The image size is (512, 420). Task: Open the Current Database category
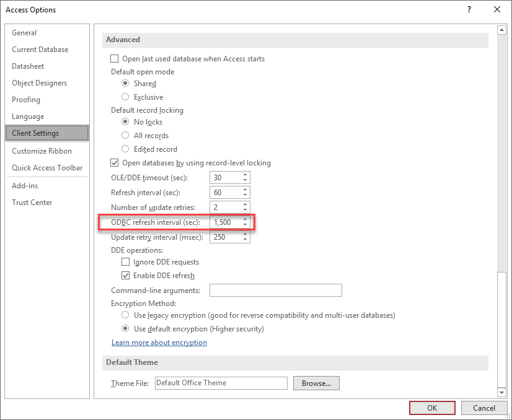pyautogui.click(x=40, y=50)
